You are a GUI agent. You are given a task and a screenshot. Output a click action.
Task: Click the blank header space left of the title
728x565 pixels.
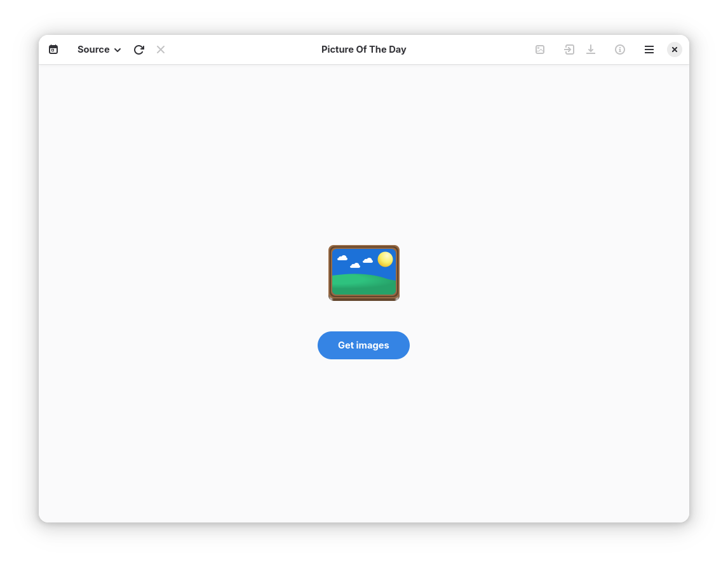click(x=243, y=50)
